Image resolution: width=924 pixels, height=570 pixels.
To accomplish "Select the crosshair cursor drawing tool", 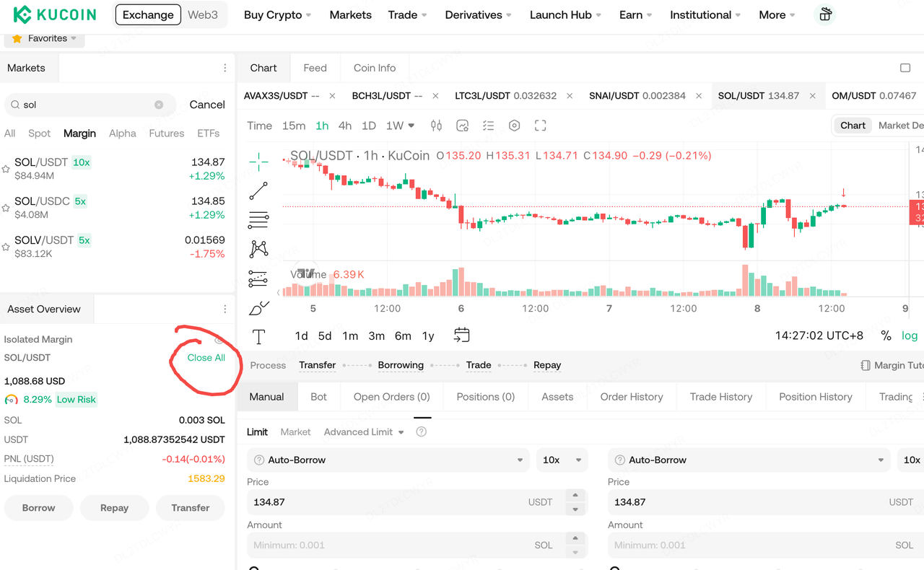I will tap(258, 162).
